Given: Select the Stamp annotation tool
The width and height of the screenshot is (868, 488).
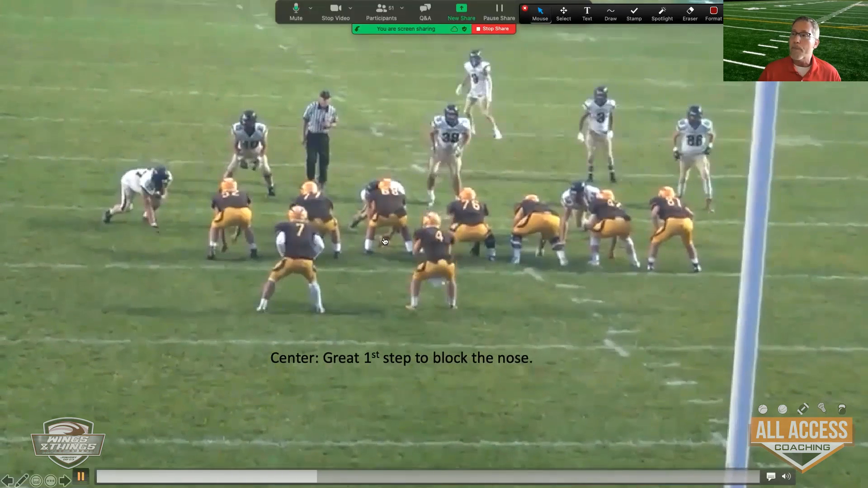Looking at the screenshot, I should pos(634,13).
